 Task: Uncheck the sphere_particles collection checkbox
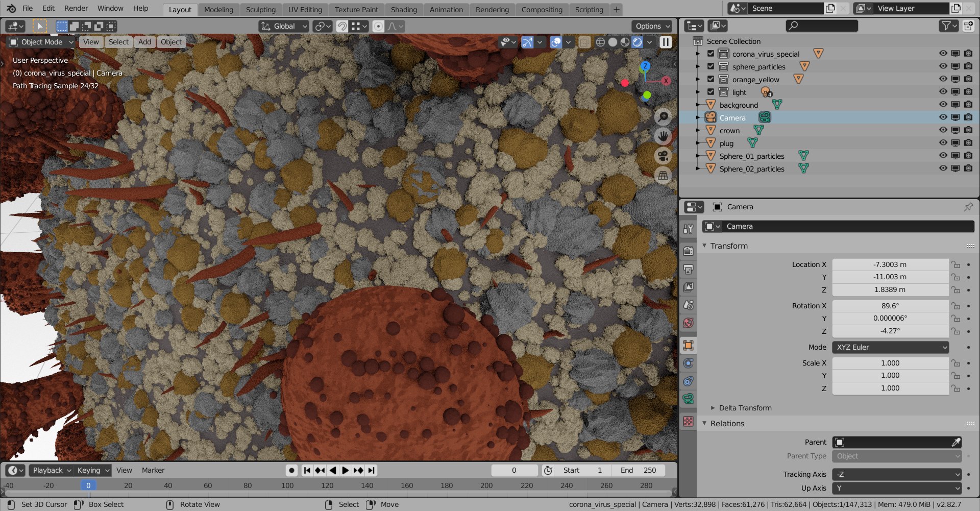point(710,66)
